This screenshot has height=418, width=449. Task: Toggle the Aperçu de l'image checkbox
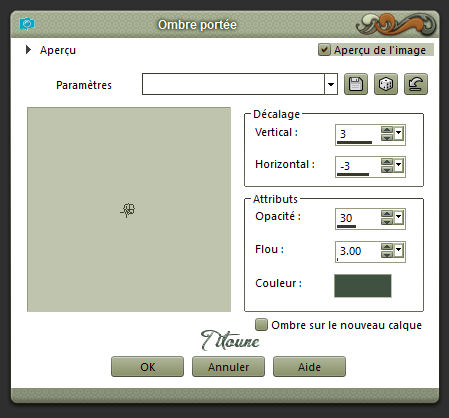[324, 50]
